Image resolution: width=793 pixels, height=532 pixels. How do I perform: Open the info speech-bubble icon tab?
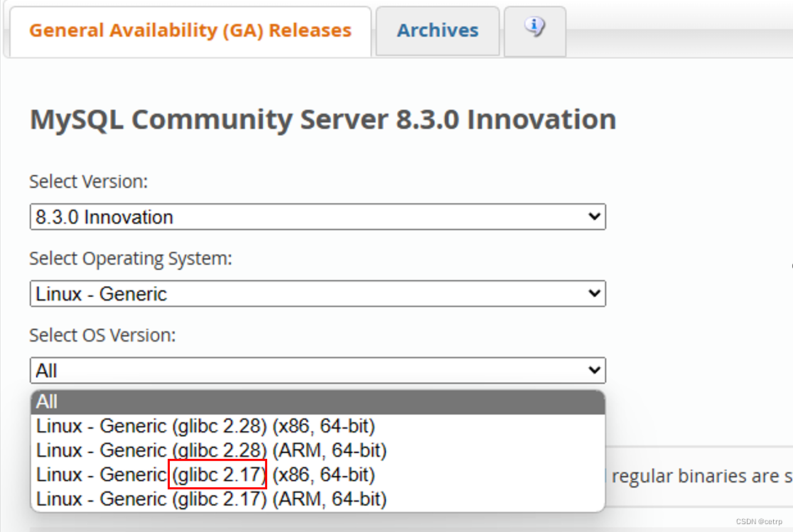(534, 31)
